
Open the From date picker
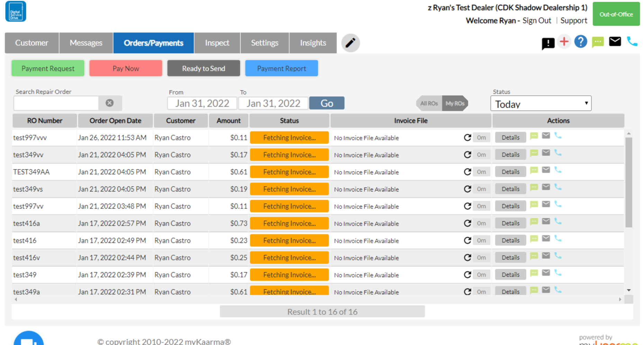[x=202, y=103]
